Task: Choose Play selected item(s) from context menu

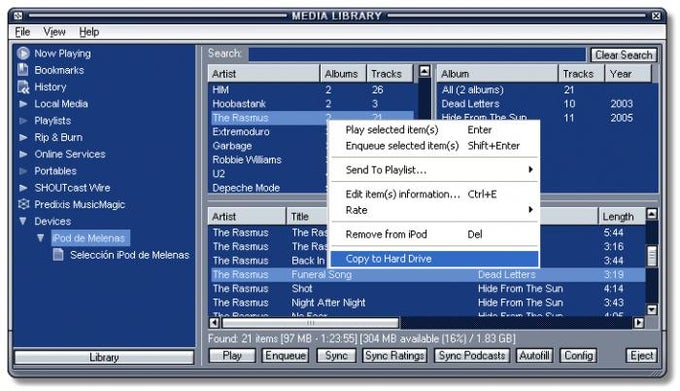Action: (435, 130)
